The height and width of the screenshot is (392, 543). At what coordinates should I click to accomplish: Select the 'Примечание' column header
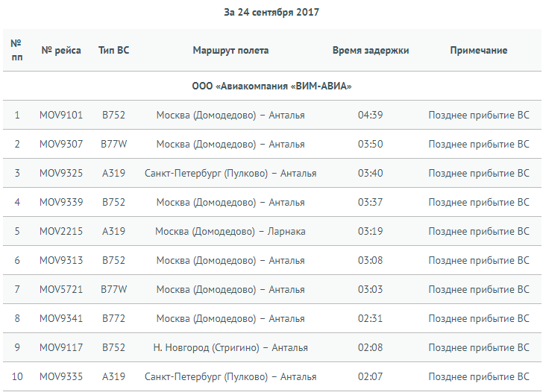(x=479, y=51)
